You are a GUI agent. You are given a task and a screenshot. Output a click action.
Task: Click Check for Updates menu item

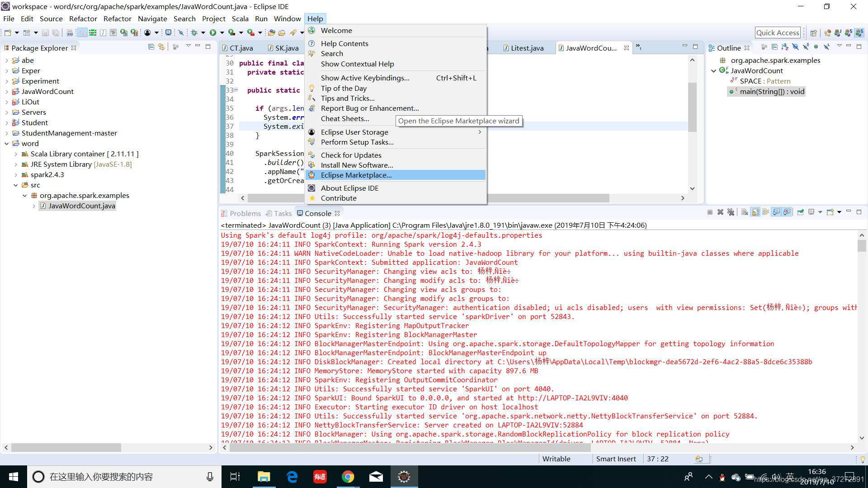(396, 155)
